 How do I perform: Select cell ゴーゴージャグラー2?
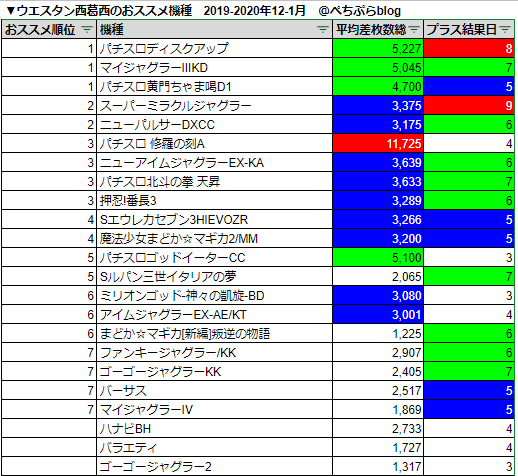click(214, 466)
